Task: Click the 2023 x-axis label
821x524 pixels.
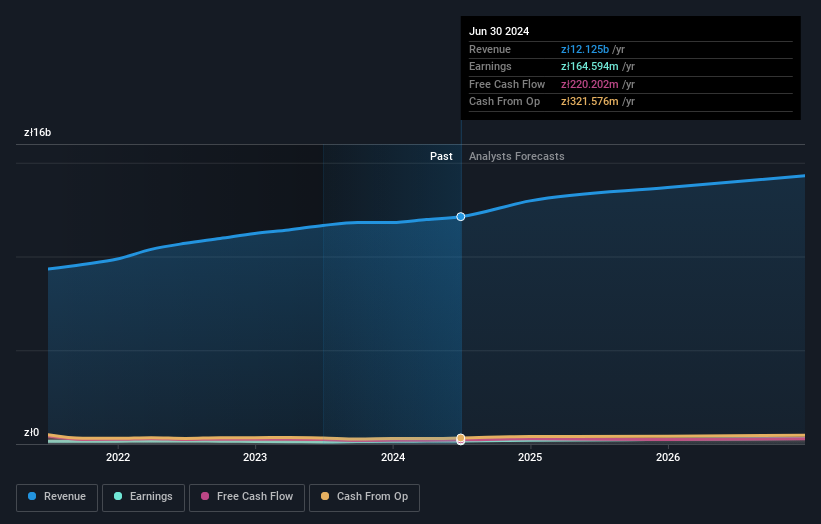Action: (255, 457)
